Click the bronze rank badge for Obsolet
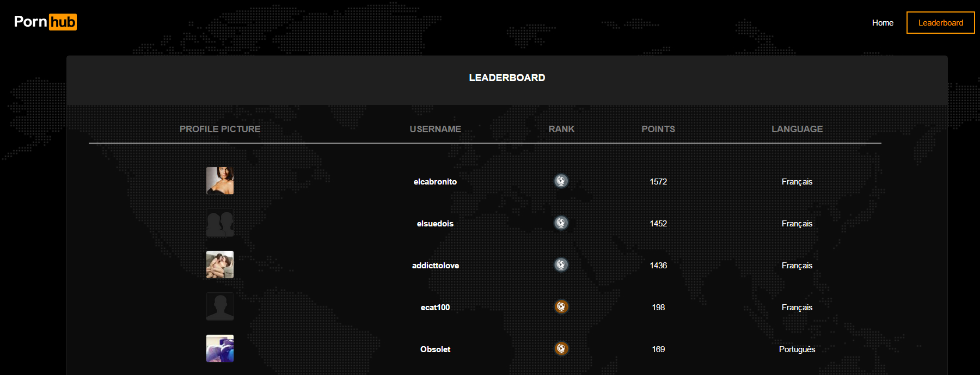The width and height of the screenshot is (980, 375). 561,348
